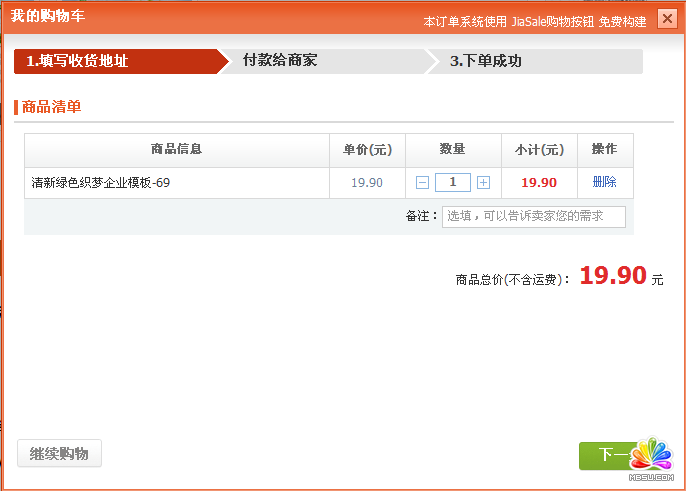Click the 小计(元) column header

tap(539, 150)
